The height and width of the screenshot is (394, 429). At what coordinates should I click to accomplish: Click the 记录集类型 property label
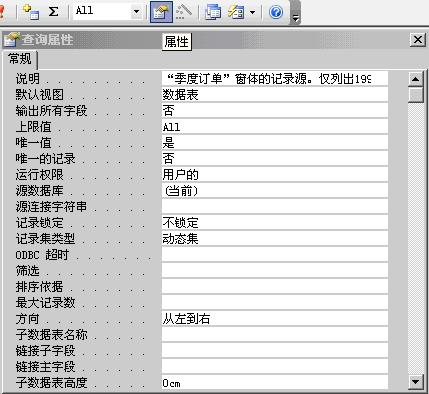click(45, 239)
